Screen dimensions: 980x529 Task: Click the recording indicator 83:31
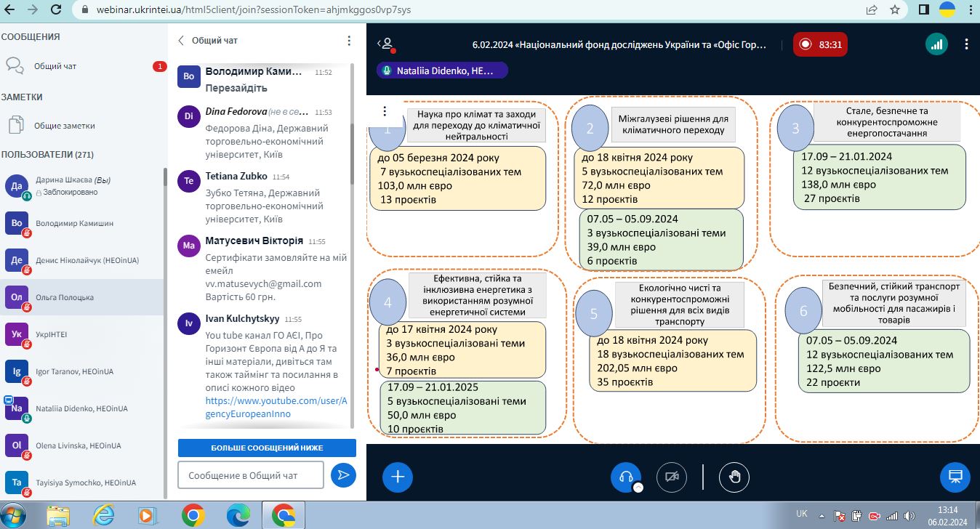click(x=820, y=44)
